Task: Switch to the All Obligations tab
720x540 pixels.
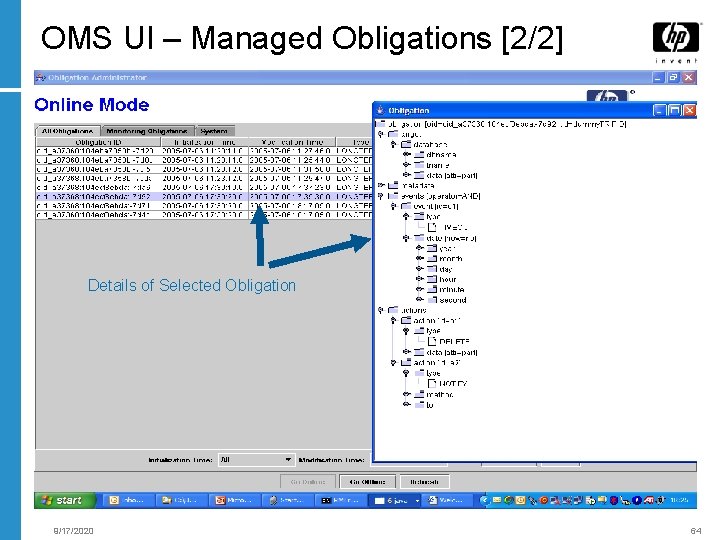Action: [68, 131]
